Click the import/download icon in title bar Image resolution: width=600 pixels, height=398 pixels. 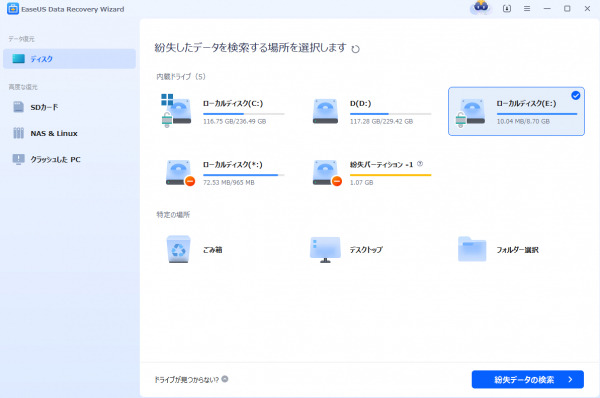(x=507, y=8)
